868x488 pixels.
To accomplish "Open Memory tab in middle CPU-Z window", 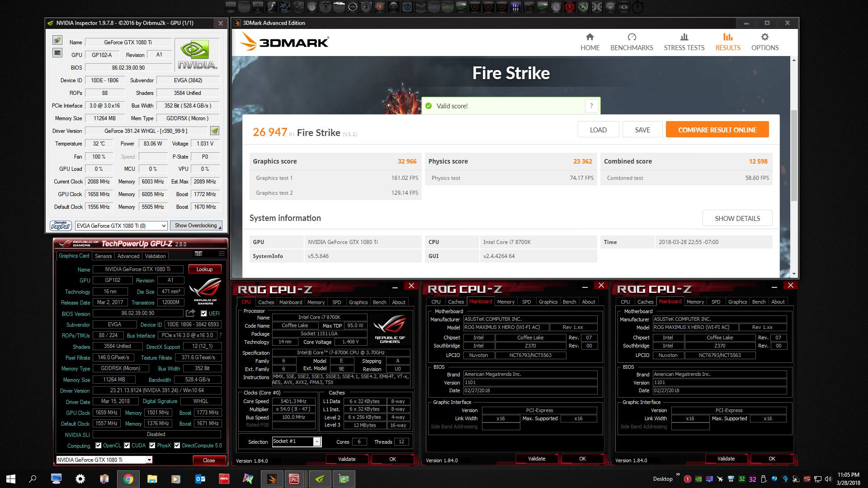I will tap(506, 301).
